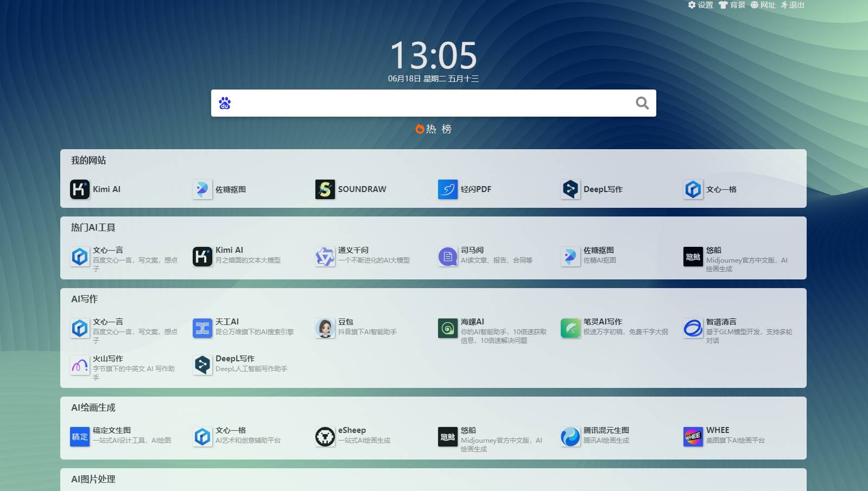This screenshot has height=491, width=868.
Task: Open the eSheep icon
Action: click(x=325, y=437)
